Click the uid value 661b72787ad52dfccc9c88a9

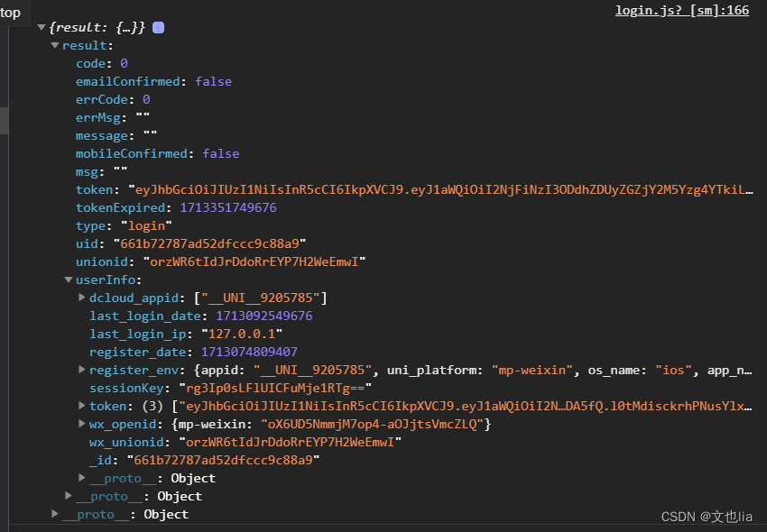coord(209,243)
